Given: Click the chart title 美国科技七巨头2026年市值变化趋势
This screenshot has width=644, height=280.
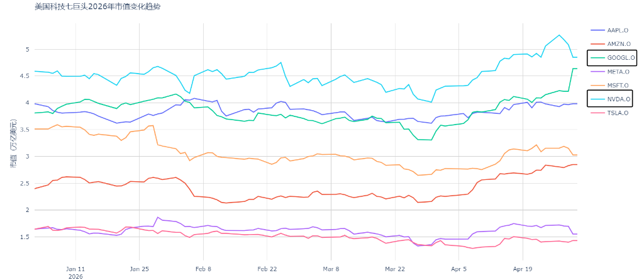Looking at the screenshot, I should tap(97, 7).
